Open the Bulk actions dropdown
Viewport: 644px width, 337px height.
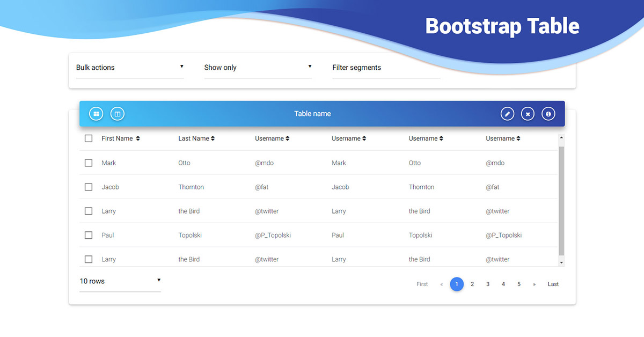[130, 67]
